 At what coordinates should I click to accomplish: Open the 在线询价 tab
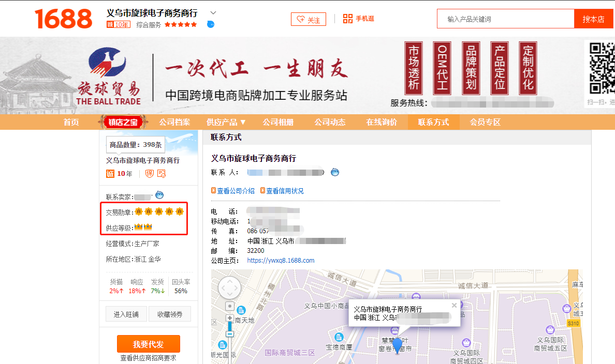click(382, 122)
